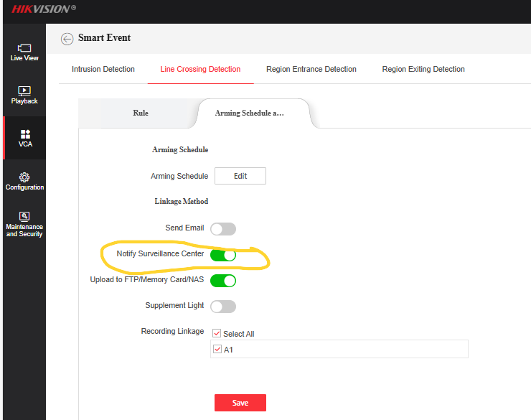Open the Region Entrance Detection tab

[311, 70]
